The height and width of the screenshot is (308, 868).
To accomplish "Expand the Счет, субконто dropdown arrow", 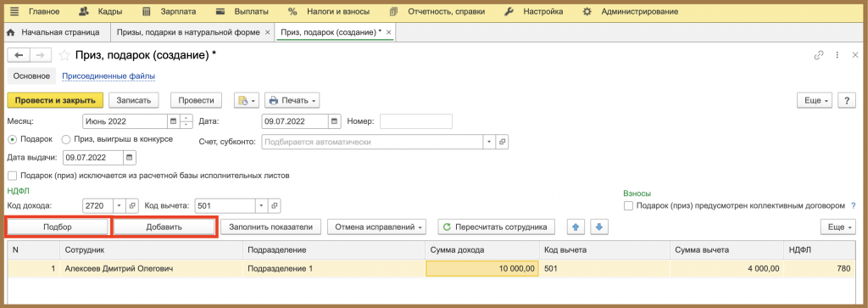I will (x=489, y=142).
